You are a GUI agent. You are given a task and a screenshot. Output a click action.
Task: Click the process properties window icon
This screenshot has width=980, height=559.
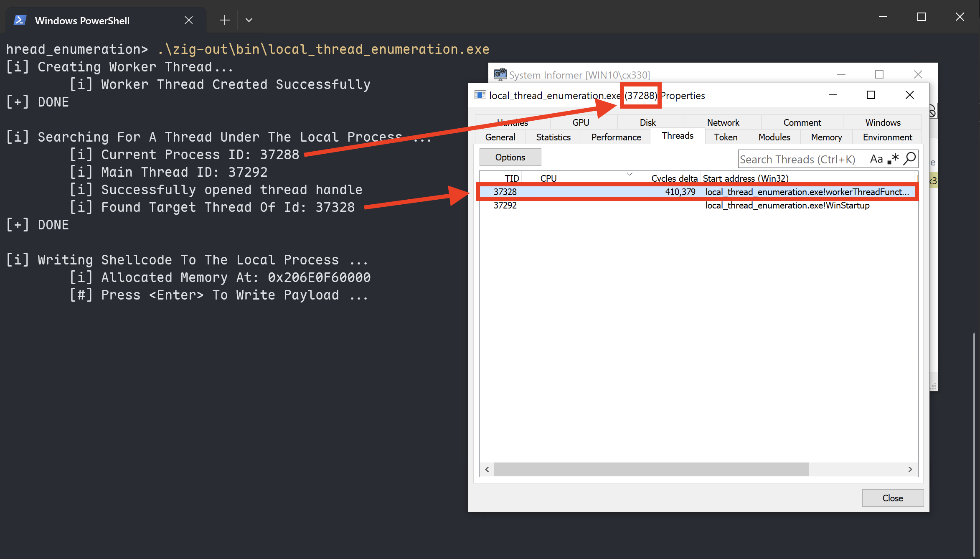click(480, 95)
